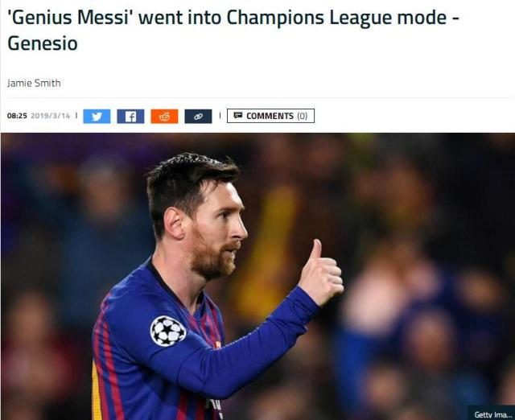Click the 'Genius Messi' headline text

pos(69,18)
